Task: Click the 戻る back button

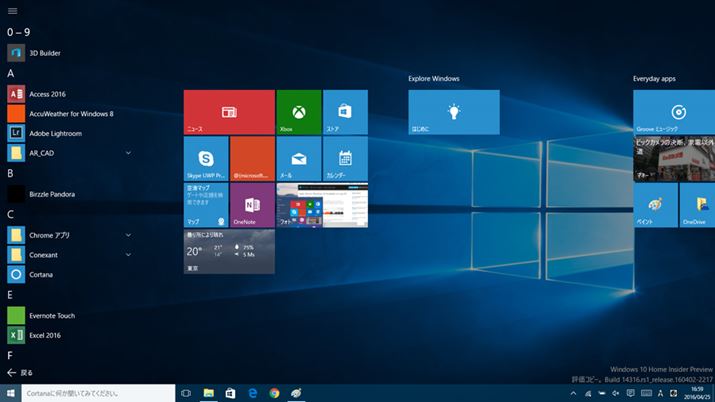Action: pyautogui.click(x=20, y=372)
